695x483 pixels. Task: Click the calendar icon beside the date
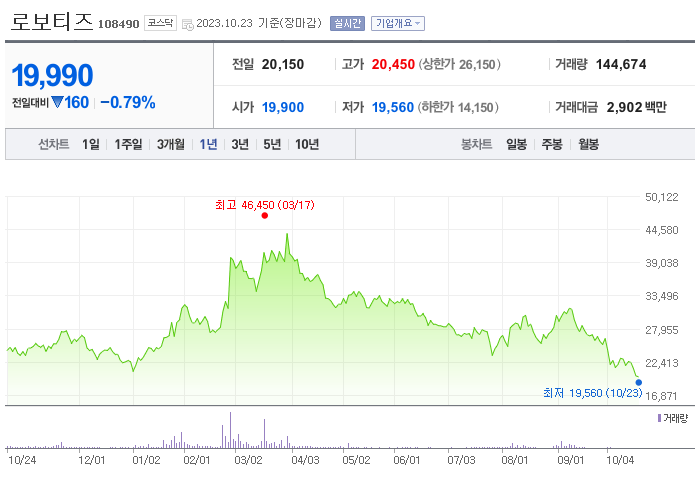187,24
